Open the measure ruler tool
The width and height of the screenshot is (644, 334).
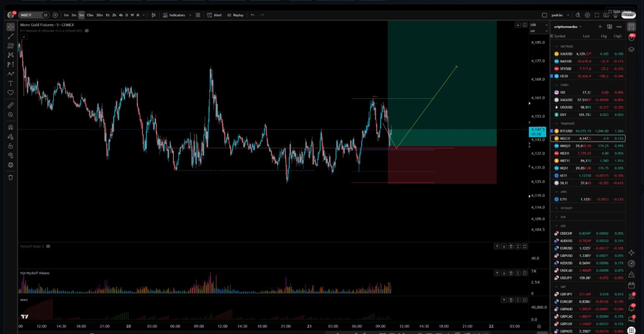coord(10,105)
